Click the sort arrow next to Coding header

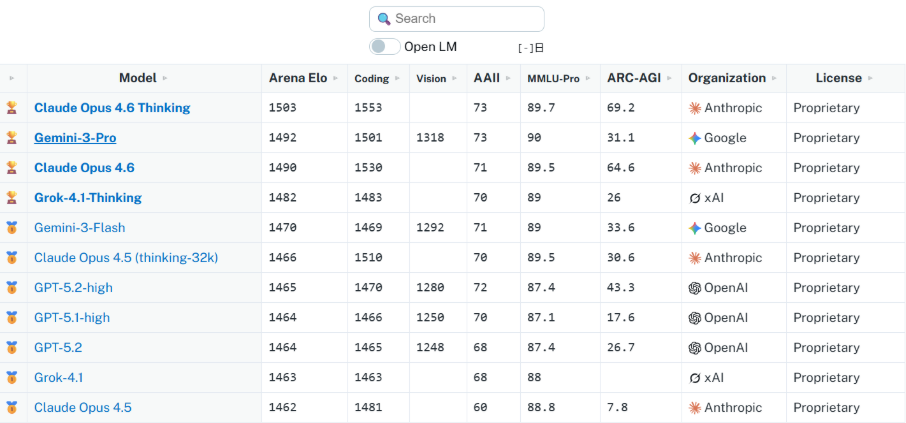pyautogui.click(x=397, y=78)
